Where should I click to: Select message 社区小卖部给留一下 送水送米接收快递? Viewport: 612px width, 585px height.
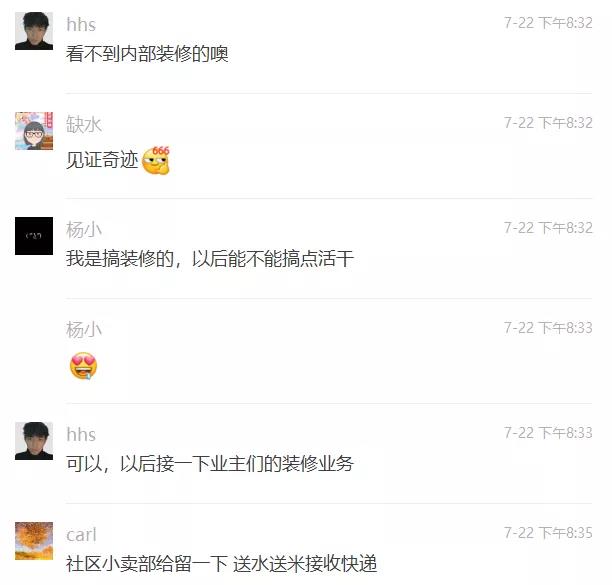[x=222, y=564]
